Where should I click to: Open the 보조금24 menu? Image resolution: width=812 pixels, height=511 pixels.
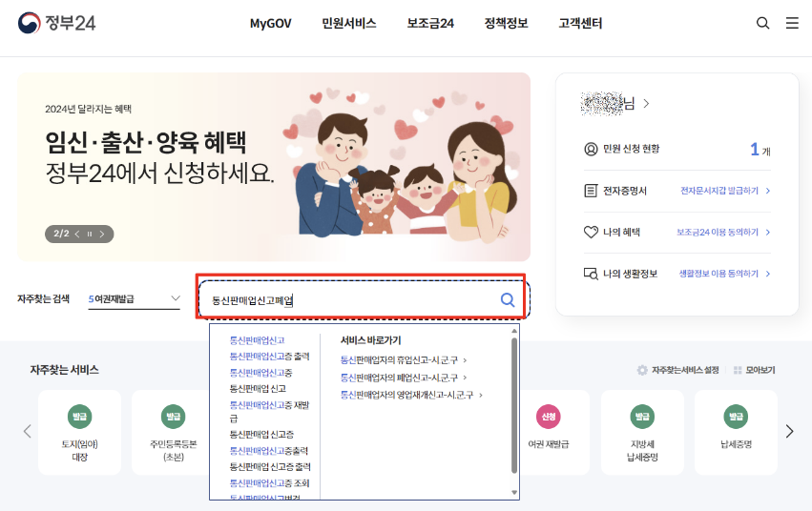pyautogui.click(x=430, y=23)
